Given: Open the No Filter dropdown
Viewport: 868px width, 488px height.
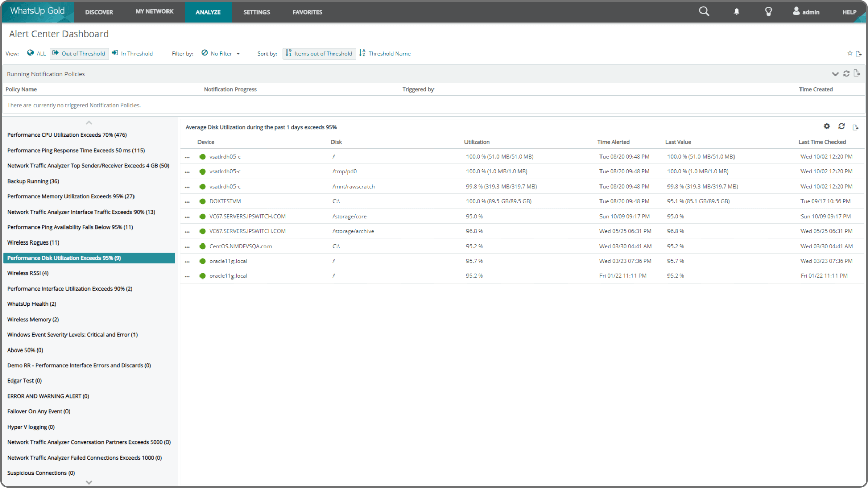Looking at the screenshot, I should pyautogui.click(x=220, y=53).
